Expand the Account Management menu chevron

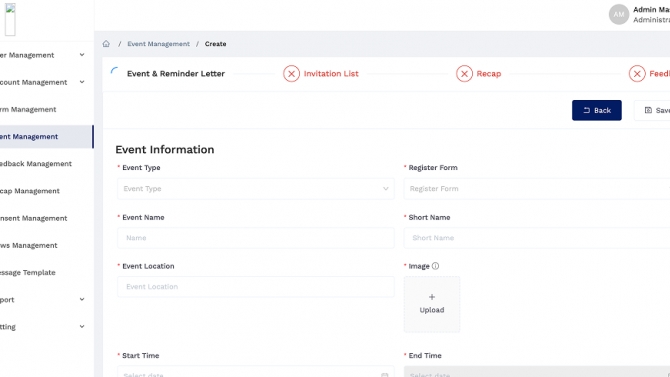(82, 82)
